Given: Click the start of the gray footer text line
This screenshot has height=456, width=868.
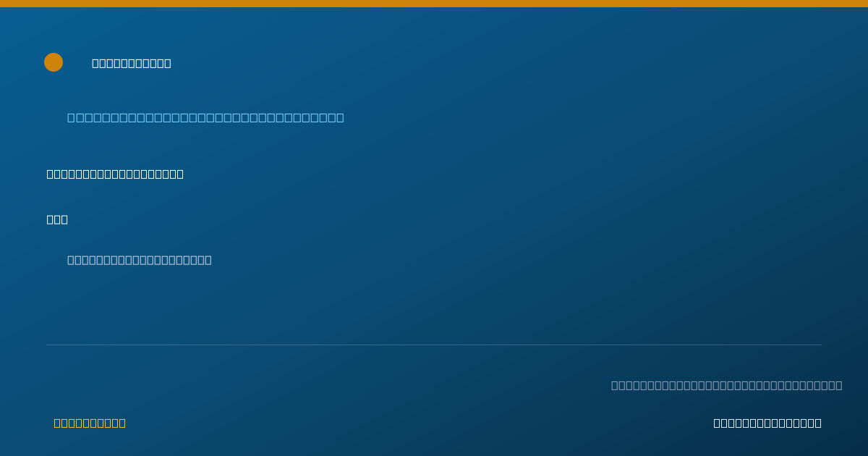Looking at the screenshot, I should [x=615, y=385].
